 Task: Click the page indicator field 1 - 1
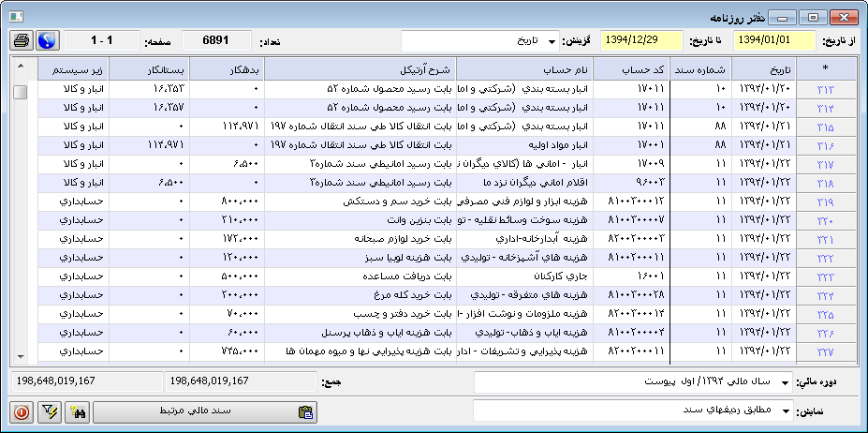[x=102, y=40]
